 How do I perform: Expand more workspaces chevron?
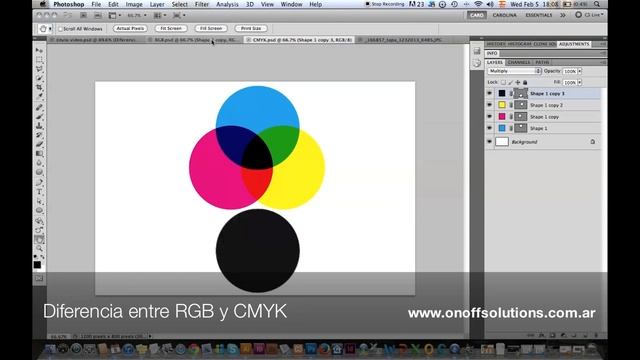(563, 15)
